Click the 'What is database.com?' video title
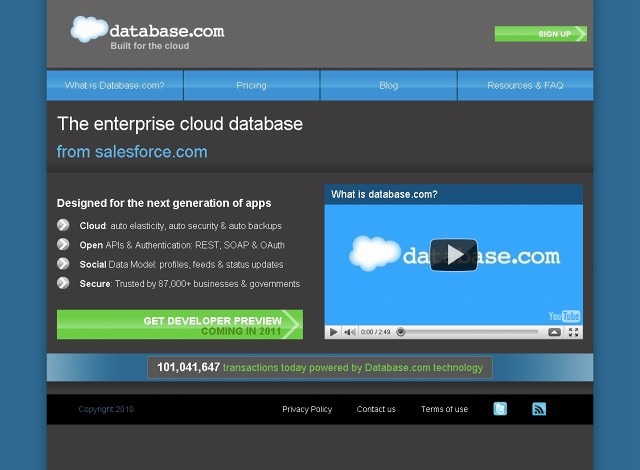 [x=384, y=194]
